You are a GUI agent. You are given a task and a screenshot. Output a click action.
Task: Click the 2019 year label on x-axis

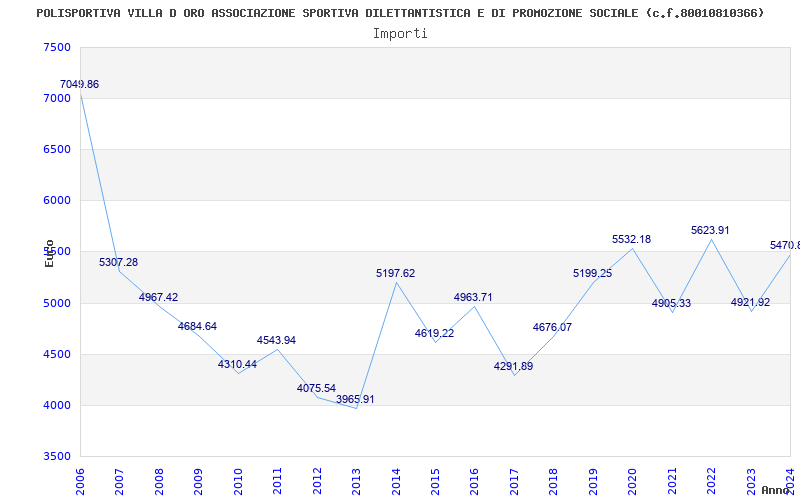click(x=593, y=480)
